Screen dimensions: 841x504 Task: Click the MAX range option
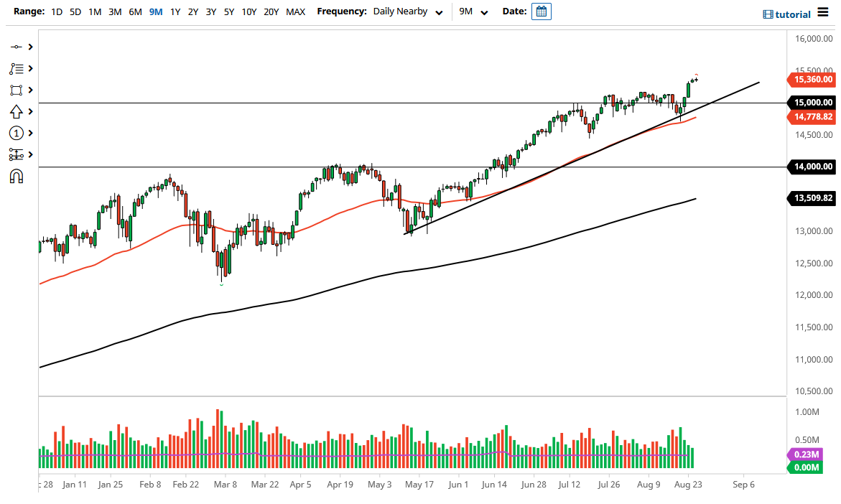pos(295,11)
